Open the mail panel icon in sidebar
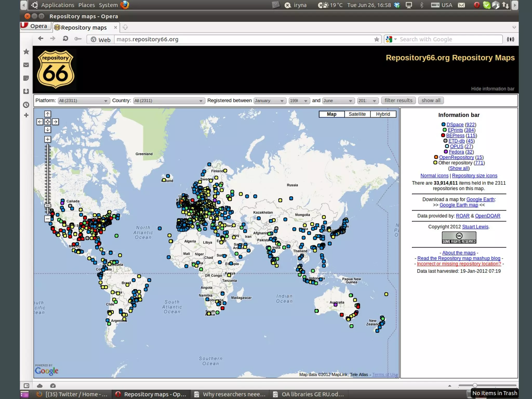Viewport: 532px width, 399px height. pos(26,65)
